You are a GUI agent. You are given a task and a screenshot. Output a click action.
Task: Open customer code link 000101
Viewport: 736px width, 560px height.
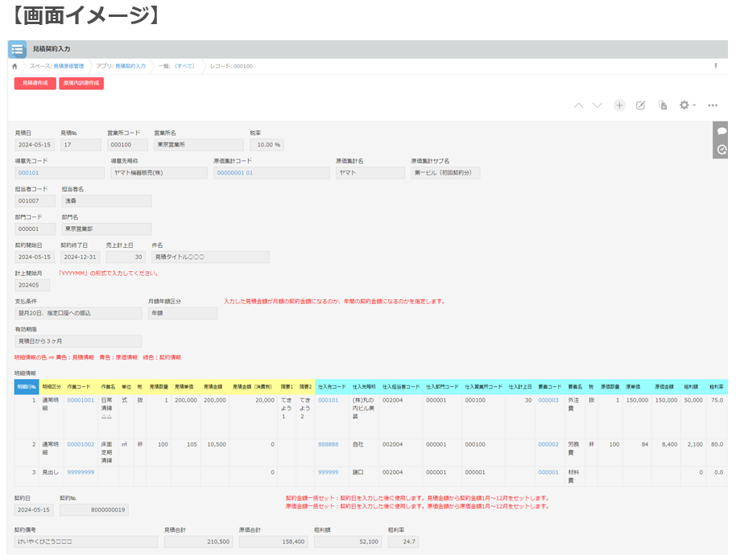tap(29, 173)
